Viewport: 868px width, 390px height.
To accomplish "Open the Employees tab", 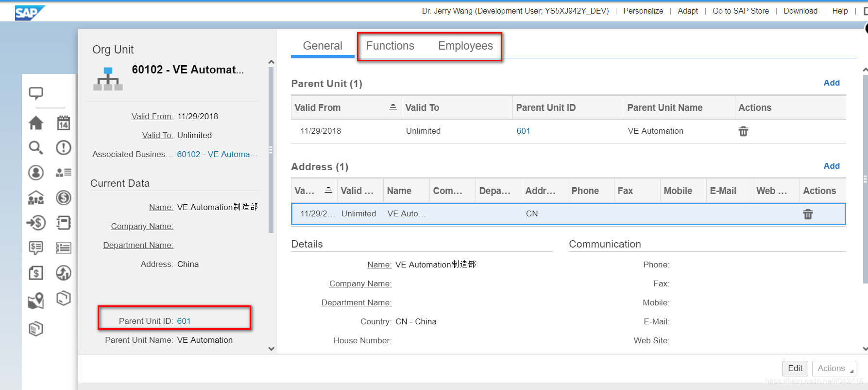I will (465, 46).
